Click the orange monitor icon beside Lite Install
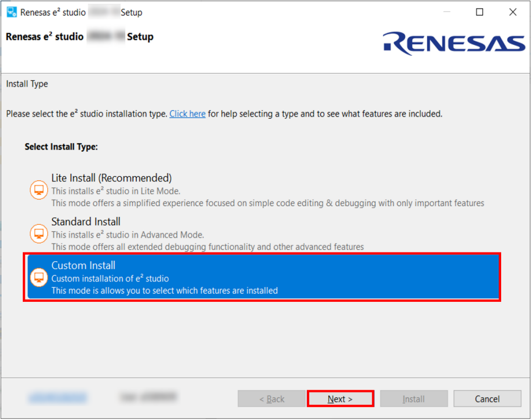This screenshot has width=531, height=420. (x=39, y=190)
